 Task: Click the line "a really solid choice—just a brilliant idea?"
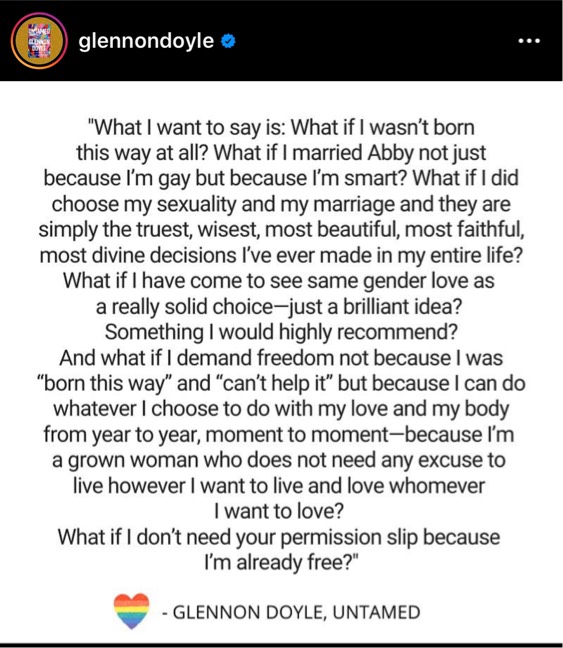[279, 307]
